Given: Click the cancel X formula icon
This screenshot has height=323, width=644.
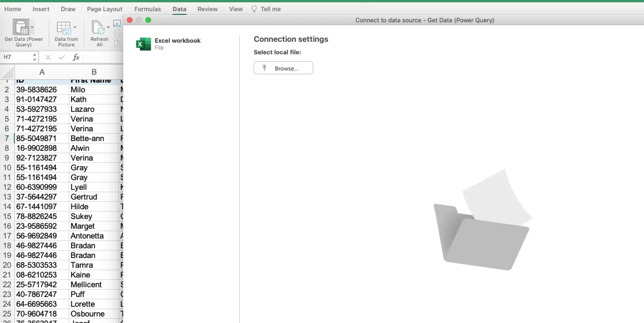Looking at the screenshot, I should click(48, 57).
